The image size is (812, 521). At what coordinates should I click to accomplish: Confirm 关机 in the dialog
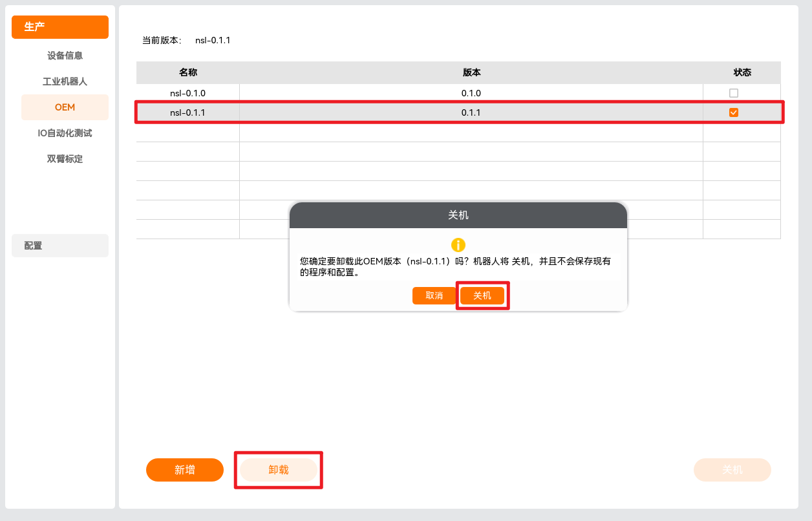(482, 295)
